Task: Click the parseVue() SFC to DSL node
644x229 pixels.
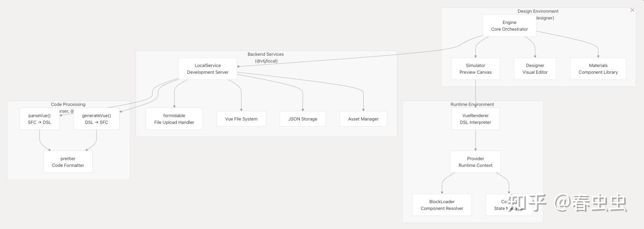Action: tap(39, 119)
